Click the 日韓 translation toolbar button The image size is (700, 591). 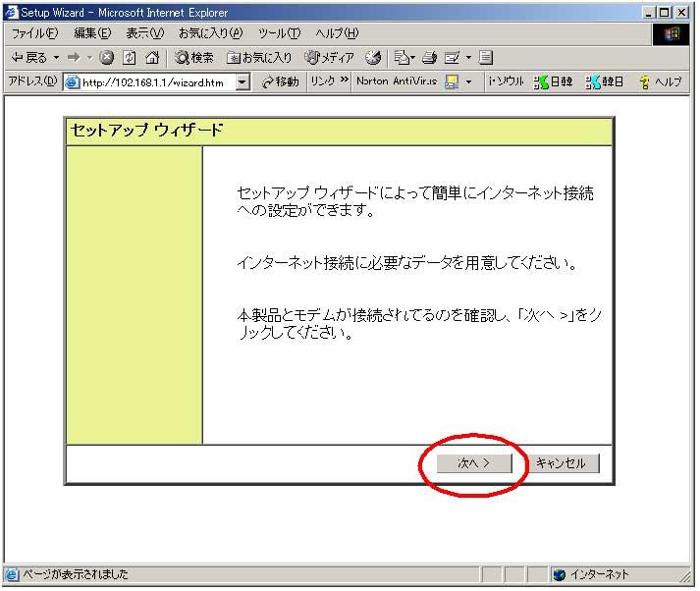[554, 82]
